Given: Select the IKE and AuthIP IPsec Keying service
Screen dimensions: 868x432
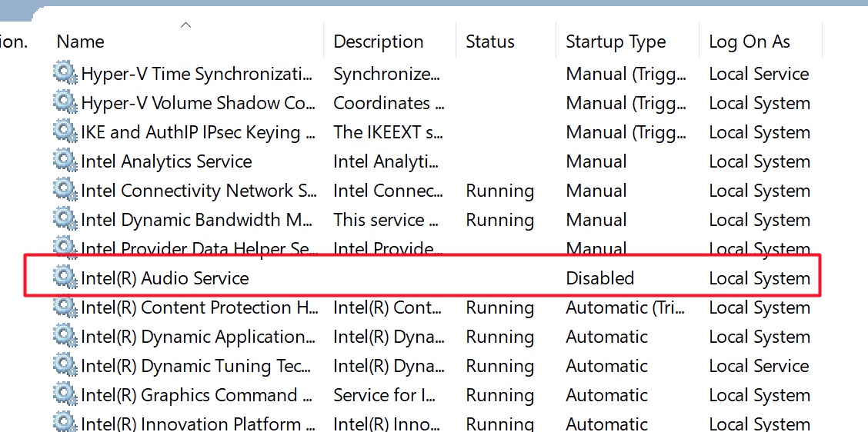Looking at the screenshot, I should tap(199, 133).
